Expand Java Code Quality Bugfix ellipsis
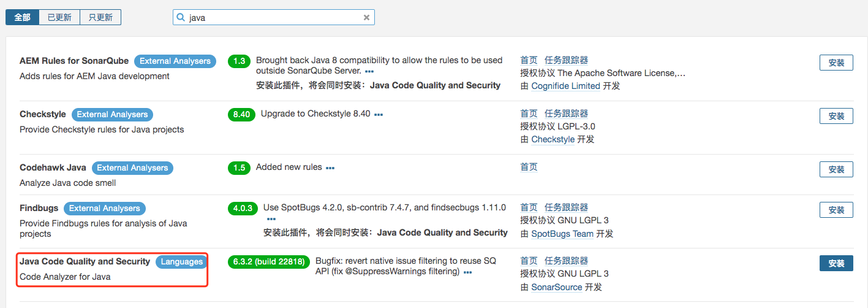The height and width of the screenshot is (308, 868). (468, 272)
